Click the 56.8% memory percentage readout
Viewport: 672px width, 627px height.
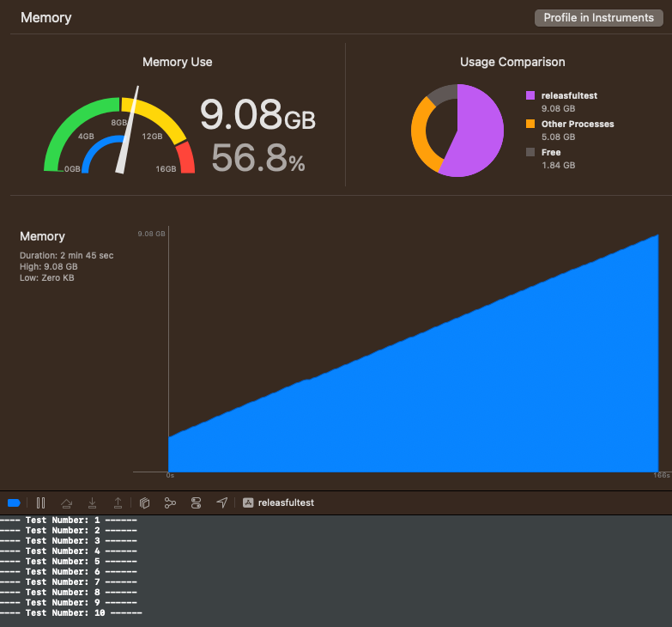coord(258,158)
